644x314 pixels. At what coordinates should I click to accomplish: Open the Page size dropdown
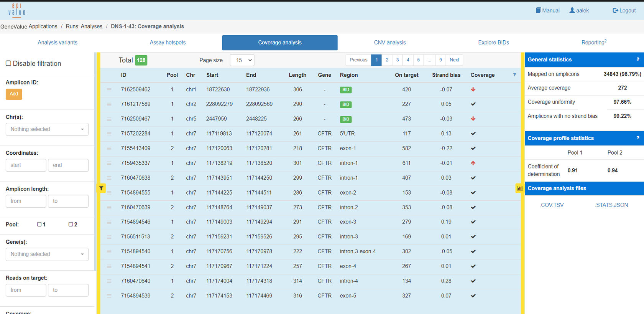(242, 60)
